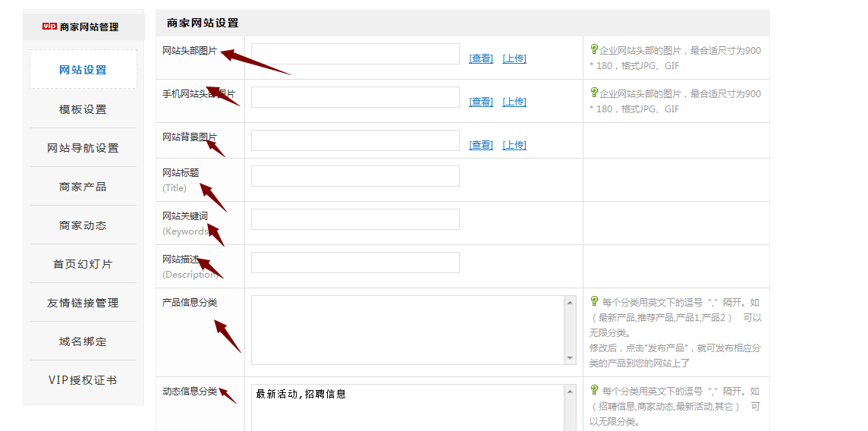Screen dimensions: 868x431
Task: Click hint bulb icon in 网站头部图片 row
Action: click(594, 49)
